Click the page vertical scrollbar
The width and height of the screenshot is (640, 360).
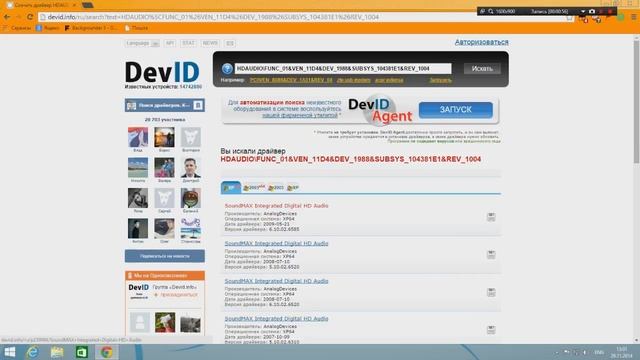pyautogui.click(x=636, y=102)
